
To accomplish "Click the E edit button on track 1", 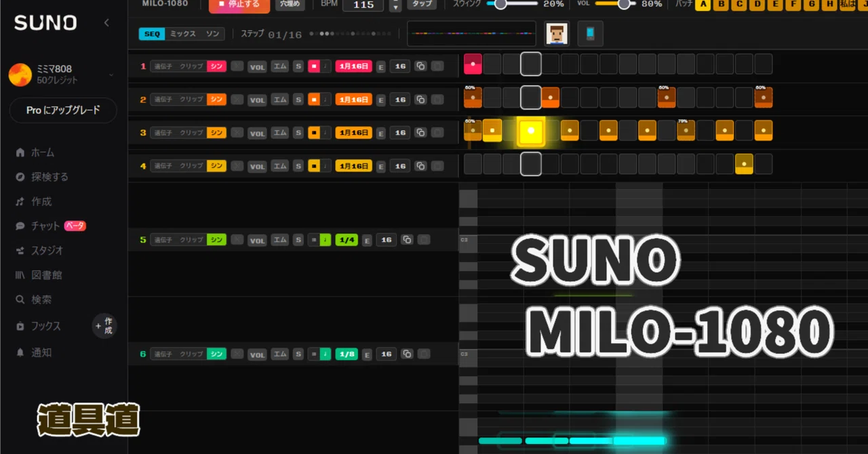I will 381,66.
